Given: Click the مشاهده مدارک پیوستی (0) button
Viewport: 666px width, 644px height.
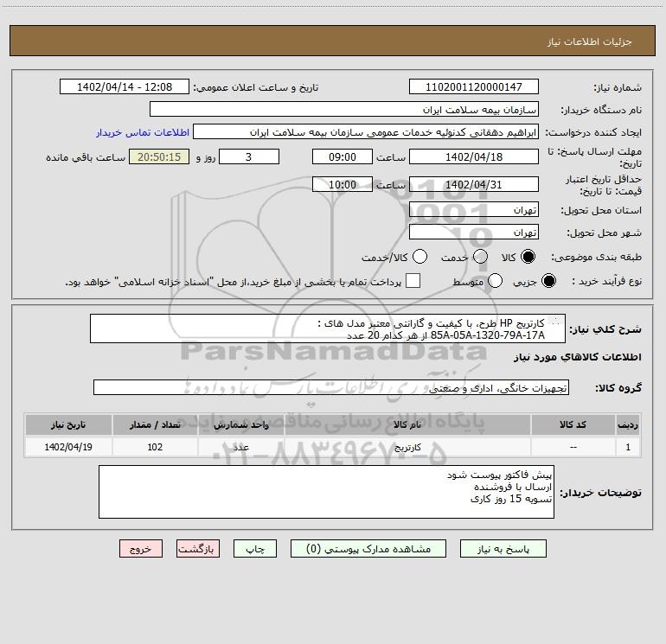Looking at the screenshot, I should [368, 549].
